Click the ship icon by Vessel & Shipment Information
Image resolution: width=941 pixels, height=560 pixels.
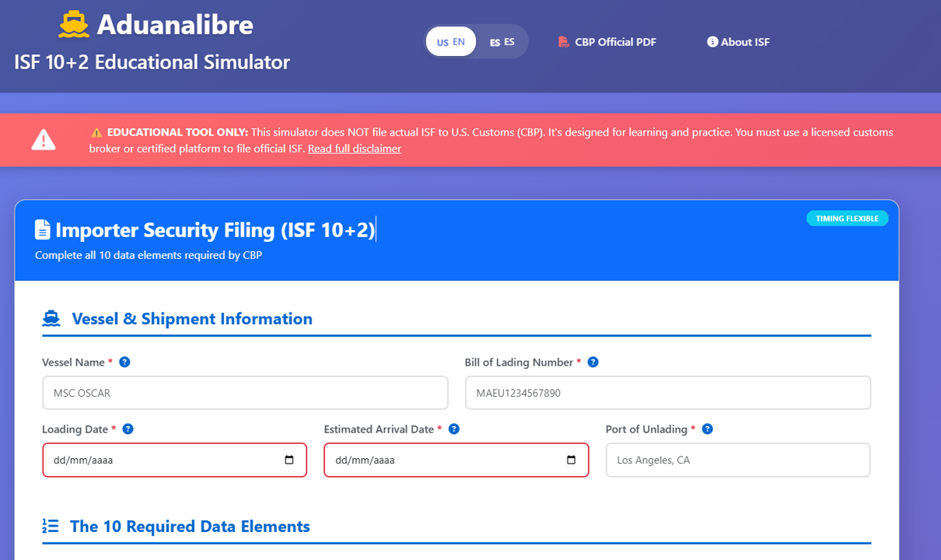click(51, 319)
